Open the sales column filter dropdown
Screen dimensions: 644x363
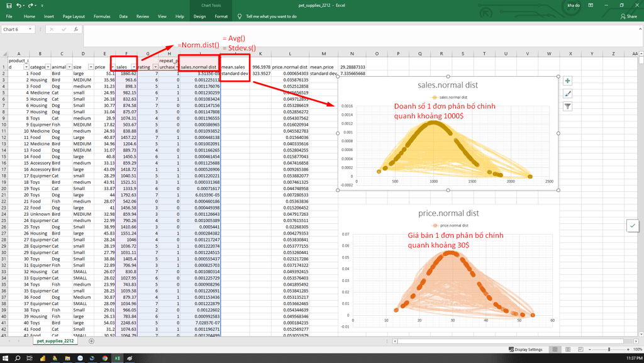(134, 67)
